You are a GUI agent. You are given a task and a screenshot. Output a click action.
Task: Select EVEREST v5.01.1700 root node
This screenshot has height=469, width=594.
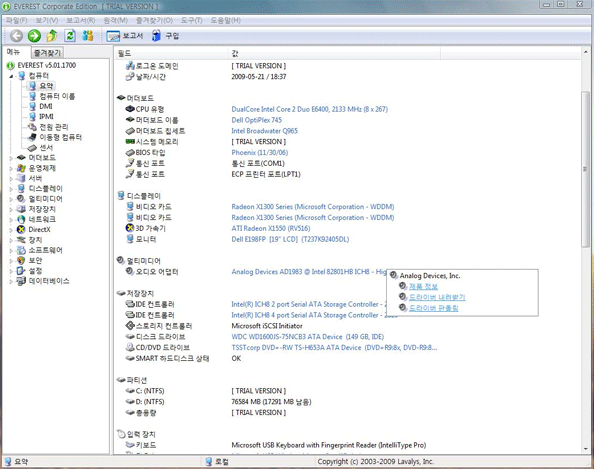[x=47, y=65]
